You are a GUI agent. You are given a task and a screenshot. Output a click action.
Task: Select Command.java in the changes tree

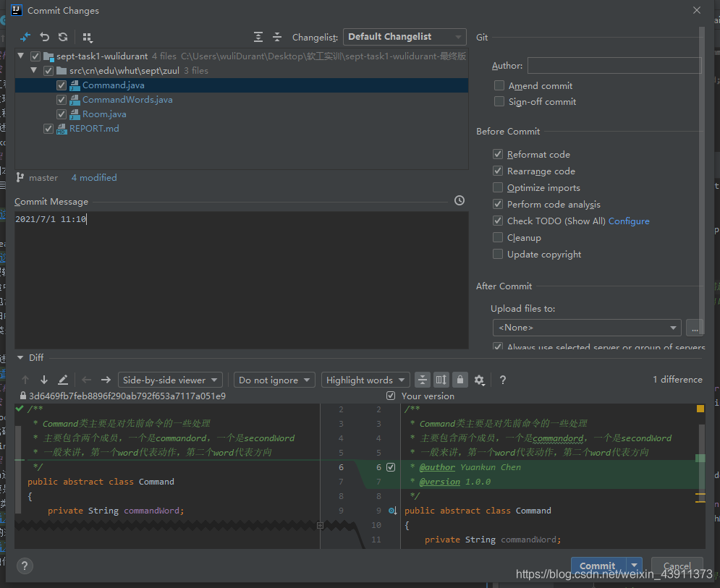click(x=114, y=85)
